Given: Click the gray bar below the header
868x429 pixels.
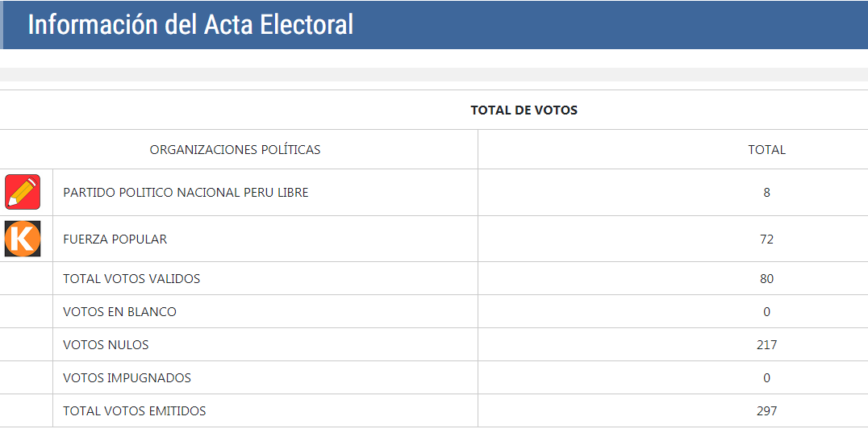Looking at the screenshot, I should [434, 75].
